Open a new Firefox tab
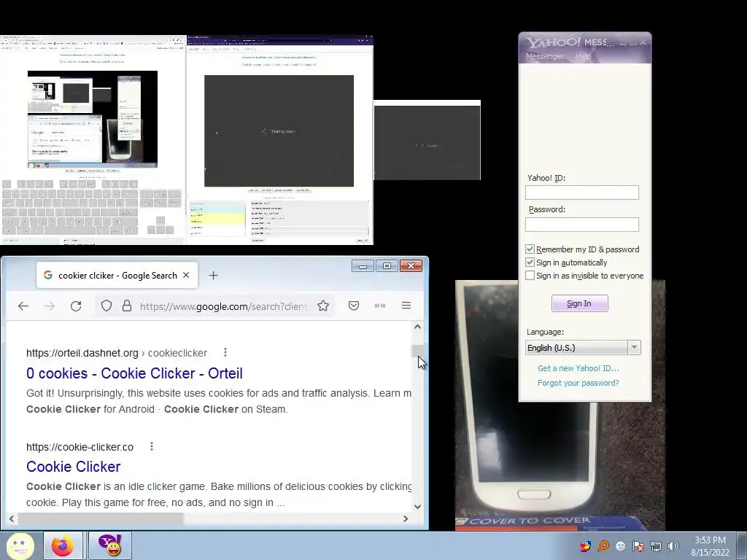Screen dimensions: 747x560 pos(213,275)
